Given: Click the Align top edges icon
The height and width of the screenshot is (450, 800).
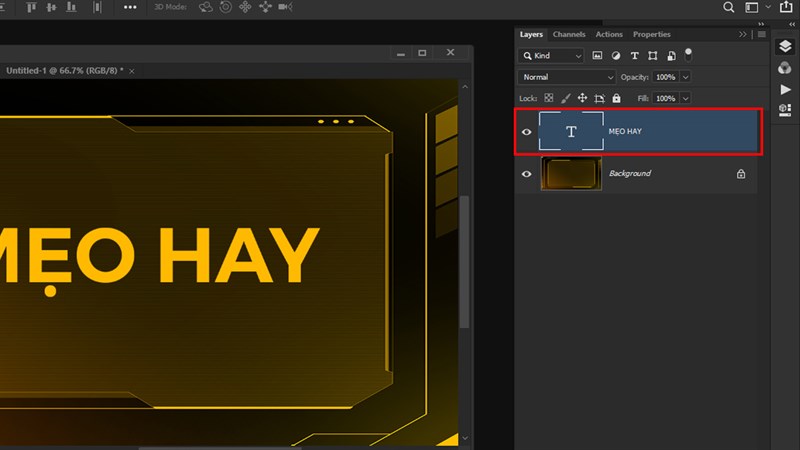Looking at the screenshot, I should pos(31,7).
